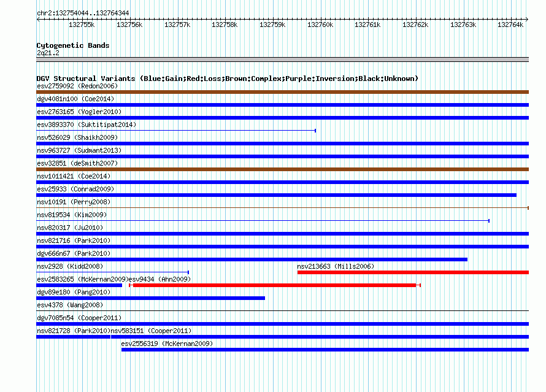
Task: Click the blue bar under esv25933 (Conrad2009)
Action: [276, 195]
